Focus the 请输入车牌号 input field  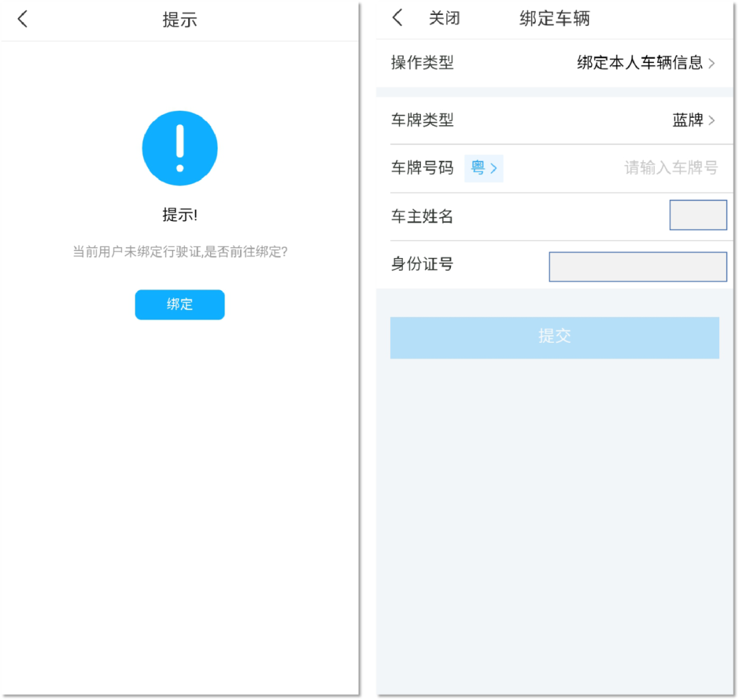tap(671, 168)
